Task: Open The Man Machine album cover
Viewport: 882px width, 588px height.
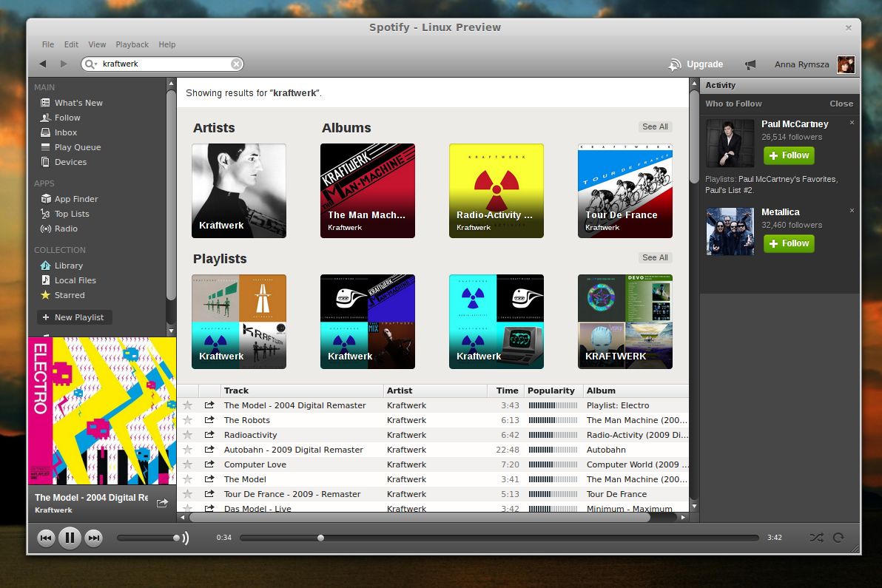Action: pyautogui.click(x=368, y=191)
